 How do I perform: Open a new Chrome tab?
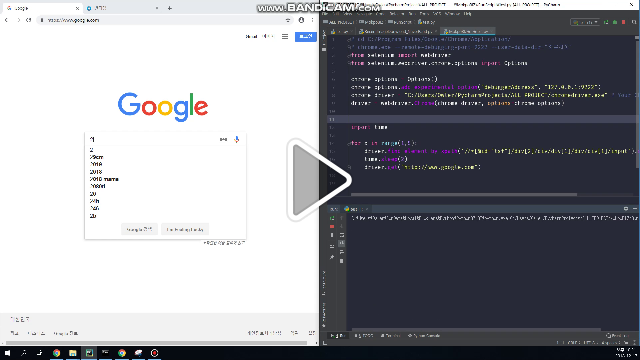[x=170, y=8]
